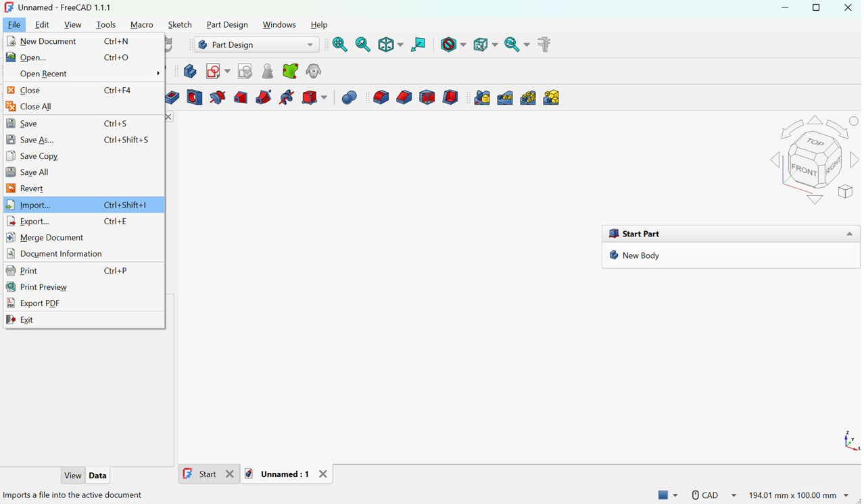The height and width of the screenshot is (504, 864).
Task: Click the Draw Style icon
Action: [x=448, y=45]
